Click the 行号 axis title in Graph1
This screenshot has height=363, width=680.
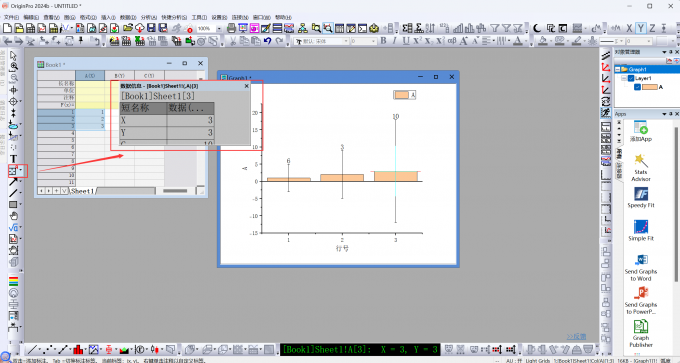click(342, 249)
